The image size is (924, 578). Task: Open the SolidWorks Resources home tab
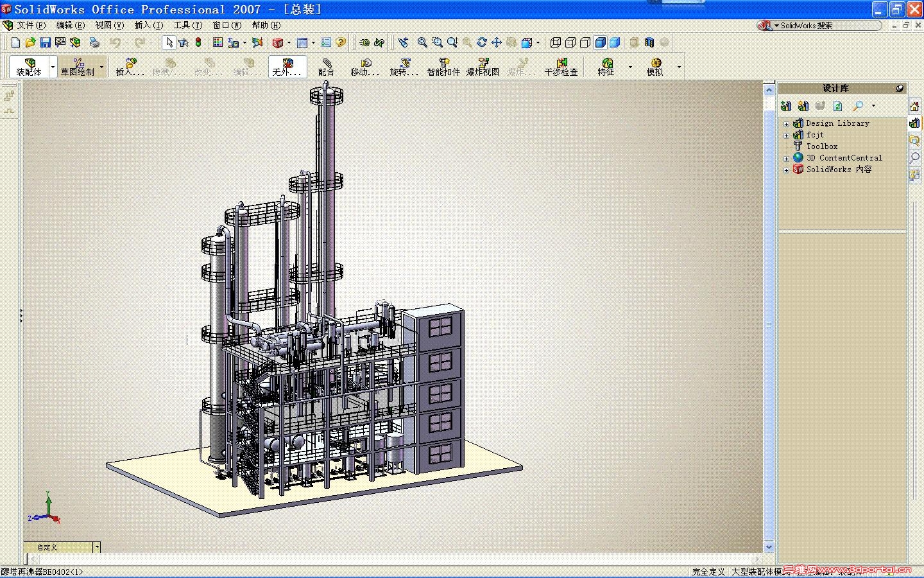pyautogui.click(x=915, y=106)
